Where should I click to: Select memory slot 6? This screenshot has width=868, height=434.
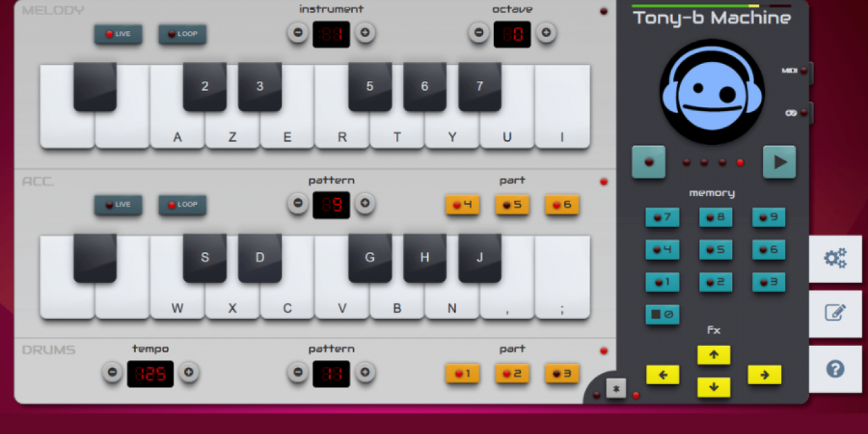pyautogui.click(x=769, y=249)
